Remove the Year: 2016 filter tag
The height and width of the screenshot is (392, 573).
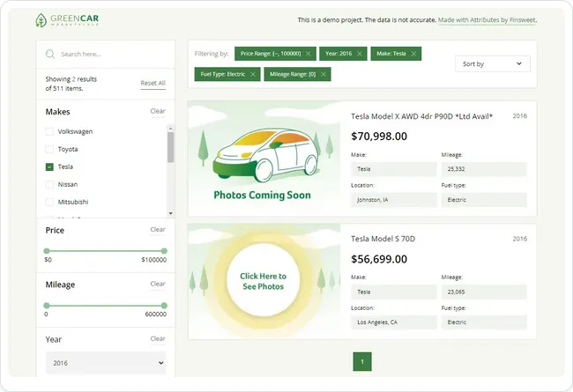click(x=360, y=54)
